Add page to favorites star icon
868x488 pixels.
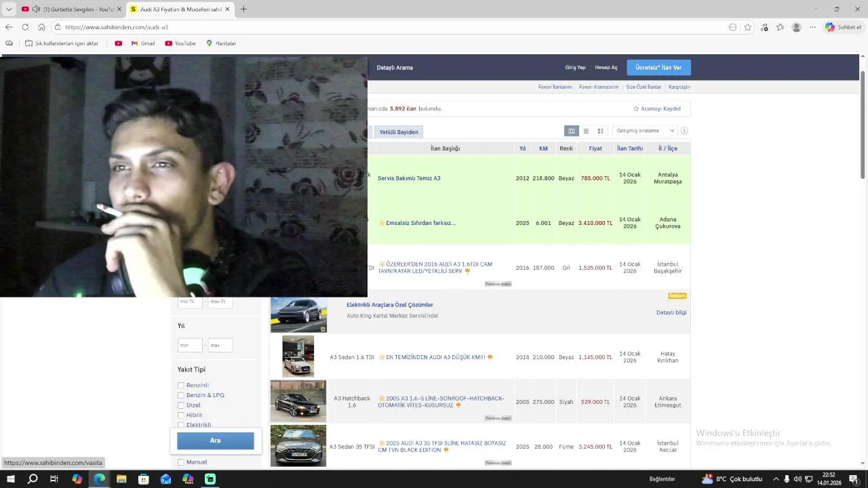[748, 27]
